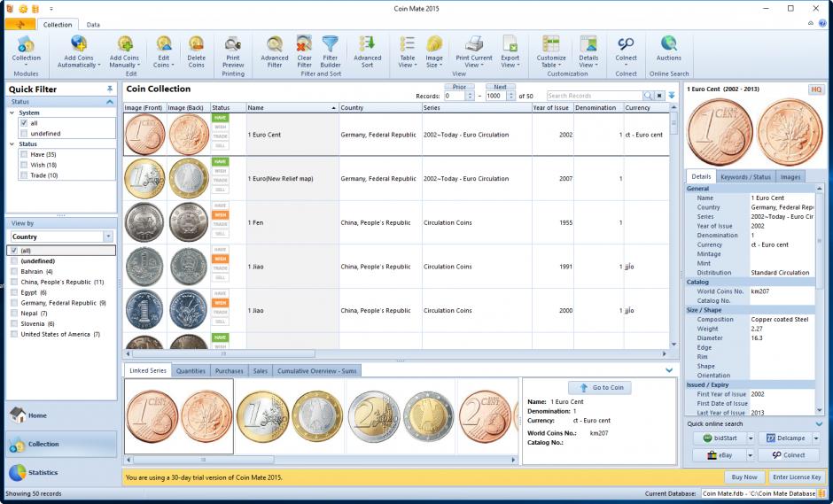
Task: Collapse the Quick online search panel
Action: click(x=818, y=423)
